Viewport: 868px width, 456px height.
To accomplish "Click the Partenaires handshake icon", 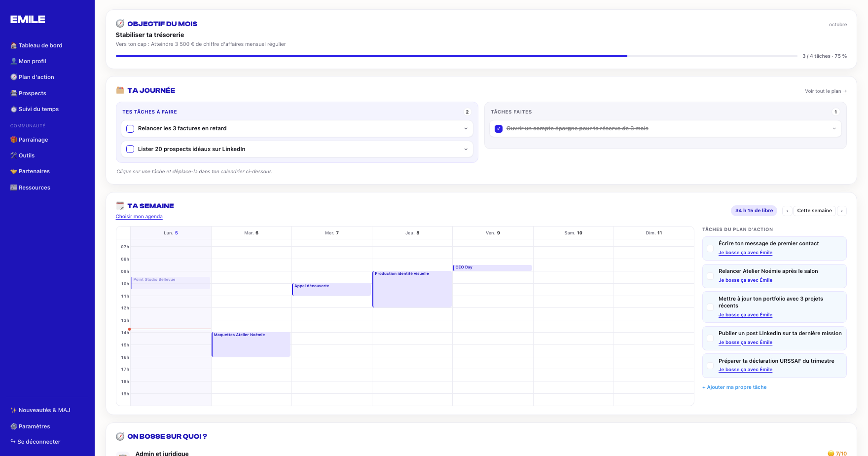I will (14, 171).
